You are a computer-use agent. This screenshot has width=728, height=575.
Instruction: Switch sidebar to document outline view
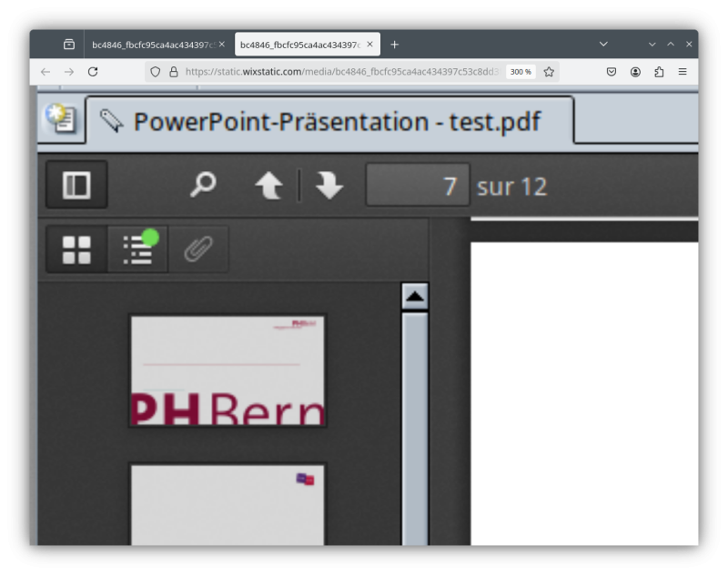137,249
